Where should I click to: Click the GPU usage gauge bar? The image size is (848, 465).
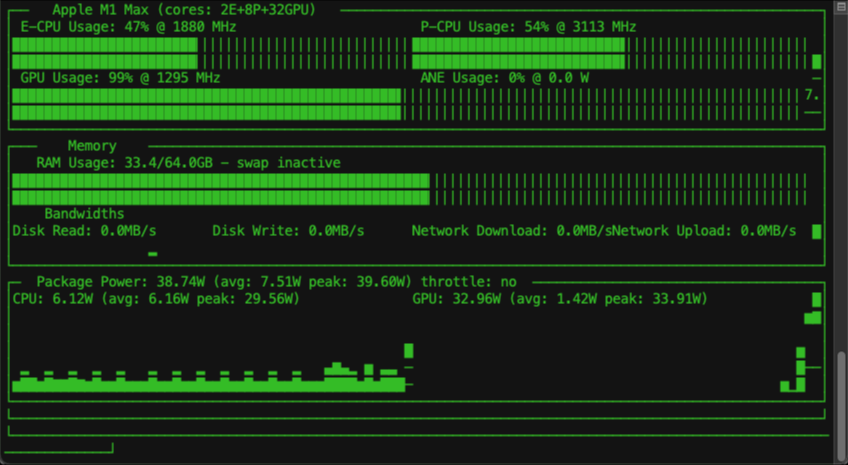tap(405, 104)
